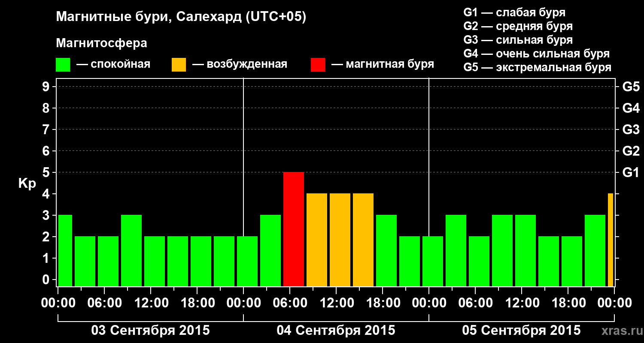Click the '18:00' tick label above 04 Сентября
The width and height of the screenshot is (644, 343).
pyautogui.click(x=383, y=303)
